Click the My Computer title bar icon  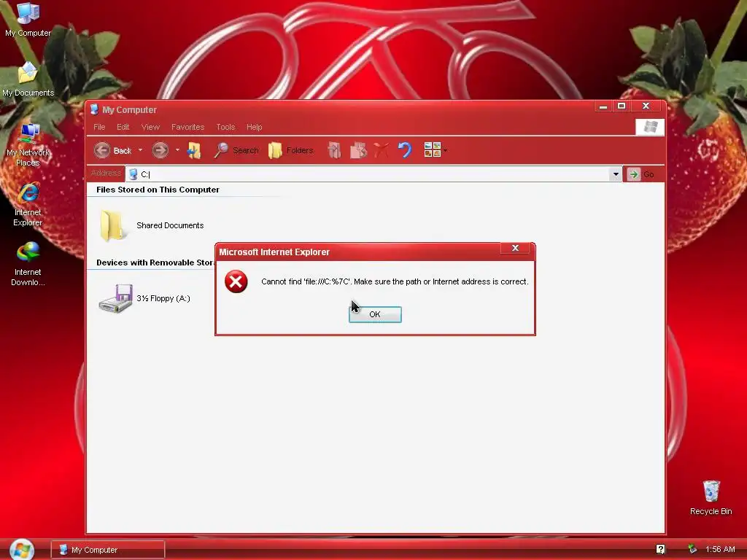94,109
